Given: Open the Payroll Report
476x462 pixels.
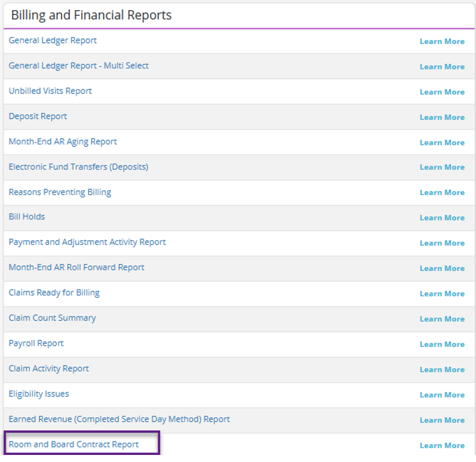Looking at the screenshot, I should coord(36,343).
